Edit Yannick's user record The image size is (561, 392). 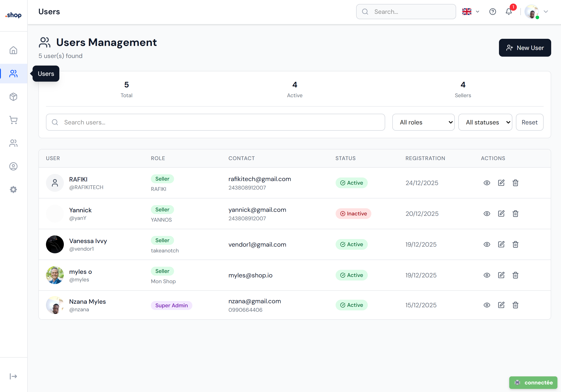tap(501, 214)
